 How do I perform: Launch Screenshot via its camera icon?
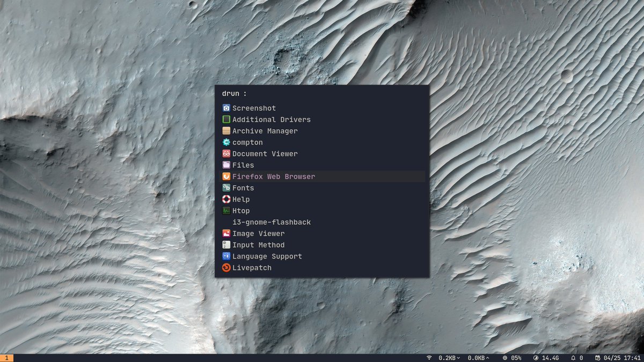tap(226, 108)
